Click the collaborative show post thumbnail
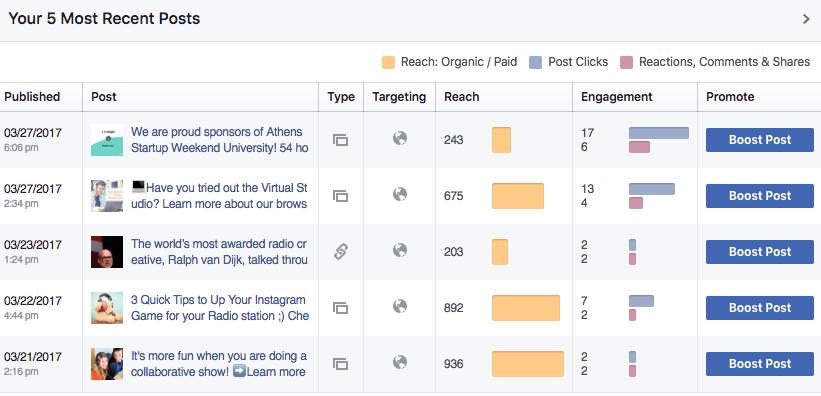821x396 pixels. point(107,364)
